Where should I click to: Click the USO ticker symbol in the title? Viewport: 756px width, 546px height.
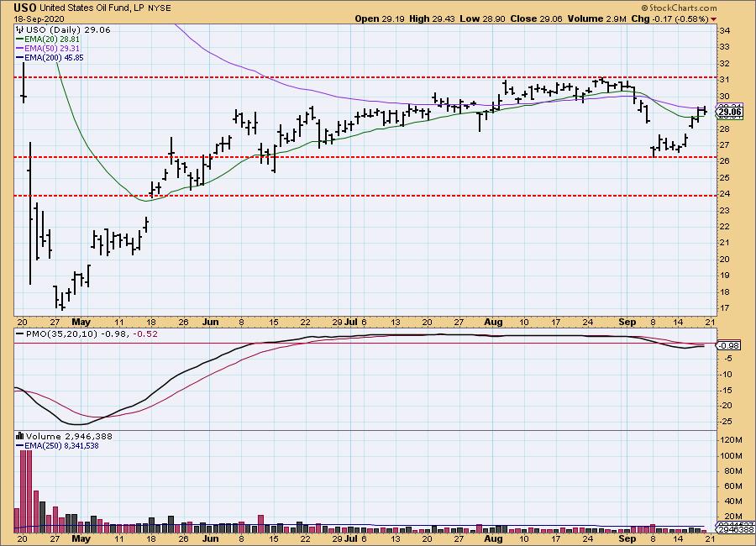point(25,8)
